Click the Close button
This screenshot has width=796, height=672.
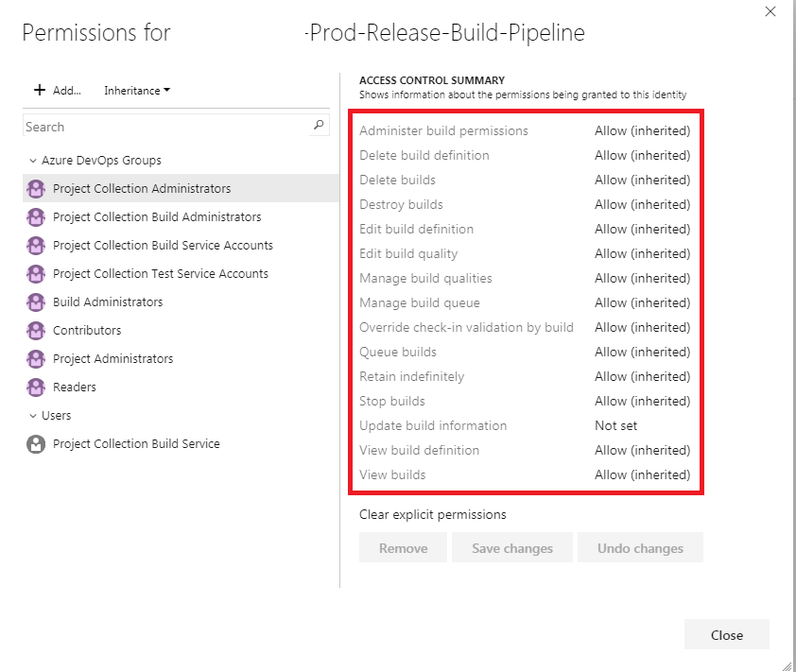pyautogui.click(x=726, y=634)
